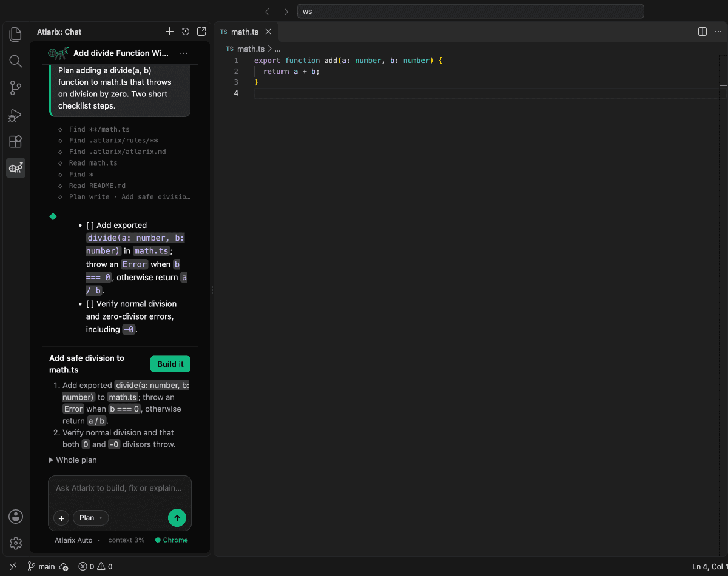This screenshot has height=576, width=728.
Task: Split the editor to the right
Action: tap(703, 32)
